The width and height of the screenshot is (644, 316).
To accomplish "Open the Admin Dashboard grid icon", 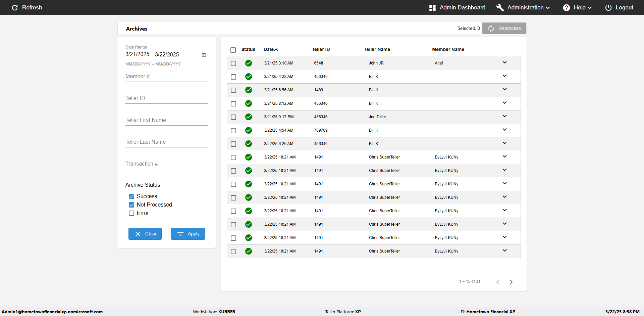I will (432, 7).
